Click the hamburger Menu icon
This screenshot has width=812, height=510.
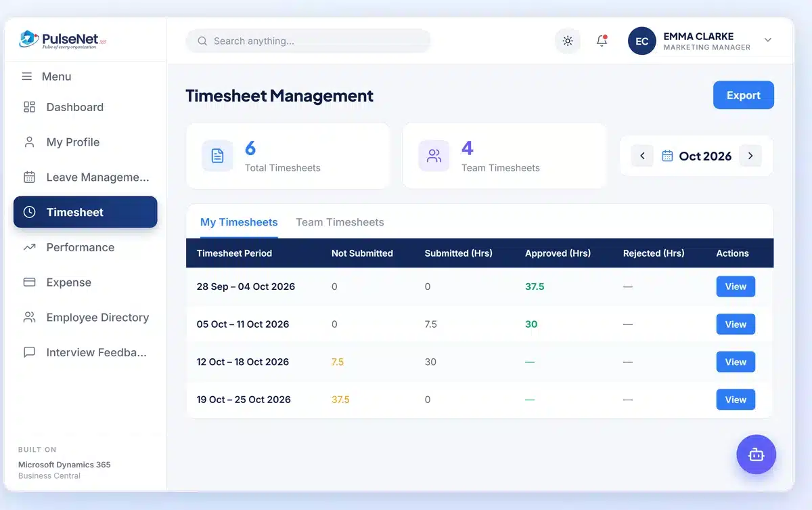pos(27,77)
